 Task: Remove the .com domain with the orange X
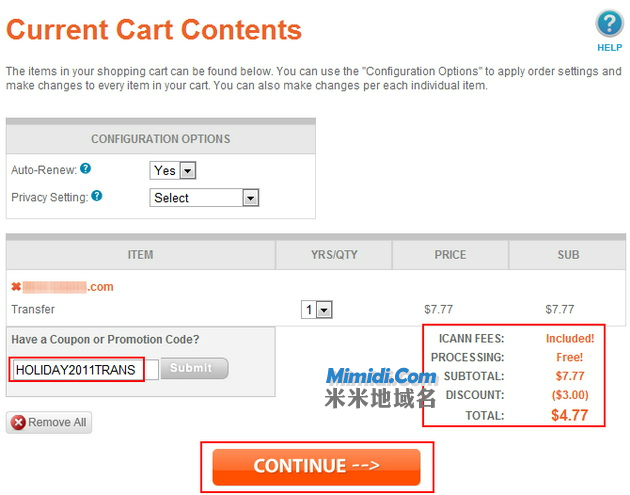click(x=16, y=286)
